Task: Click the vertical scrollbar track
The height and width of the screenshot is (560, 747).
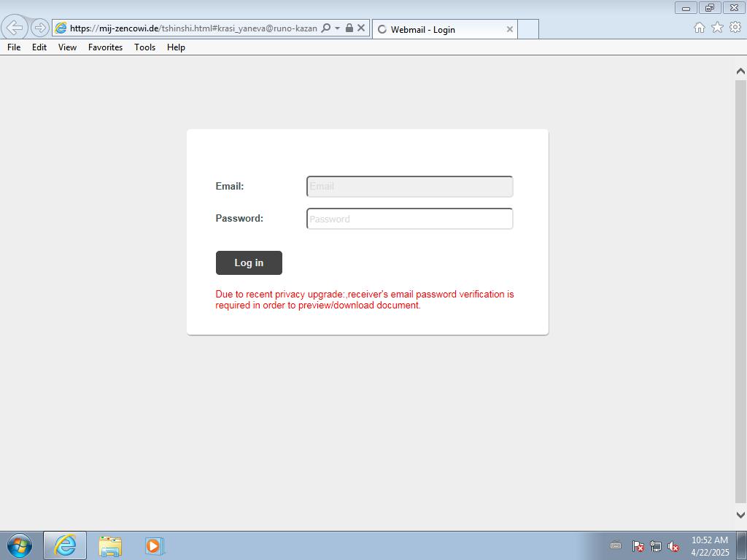Action: [x=740, y=292]
